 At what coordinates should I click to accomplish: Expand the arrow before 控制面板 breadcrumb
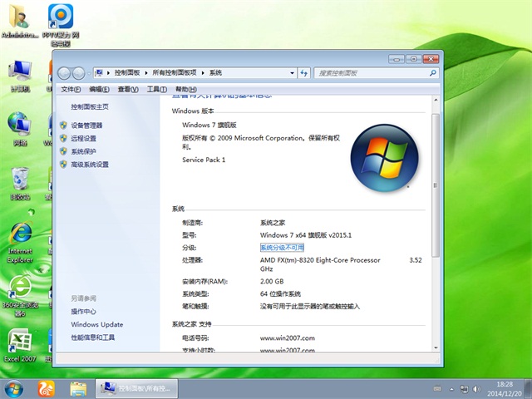click(x=108, y=73)
